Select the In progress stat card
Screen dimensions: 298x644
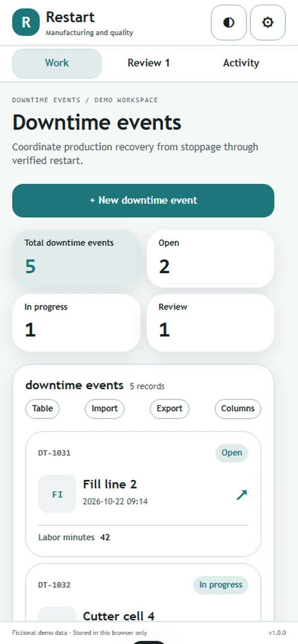76,322
